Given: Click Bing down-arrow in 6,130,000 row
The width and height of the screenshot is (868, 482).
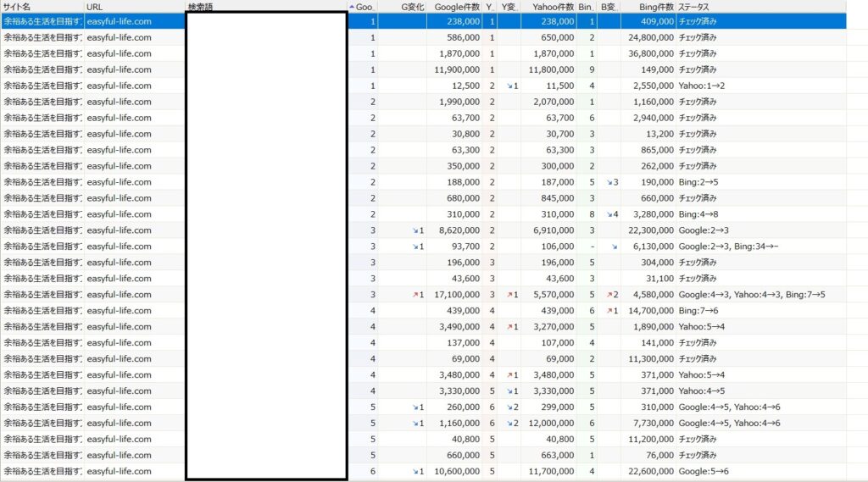Looking at the screenshot, I should coord(615,247).
